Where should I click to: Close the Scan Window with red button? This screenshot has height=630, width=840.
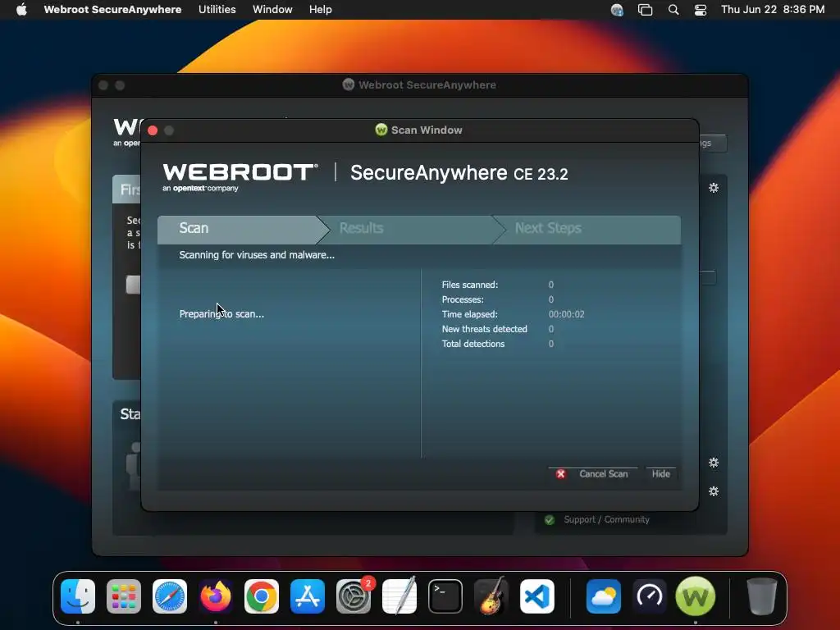[x=153, y=130]
